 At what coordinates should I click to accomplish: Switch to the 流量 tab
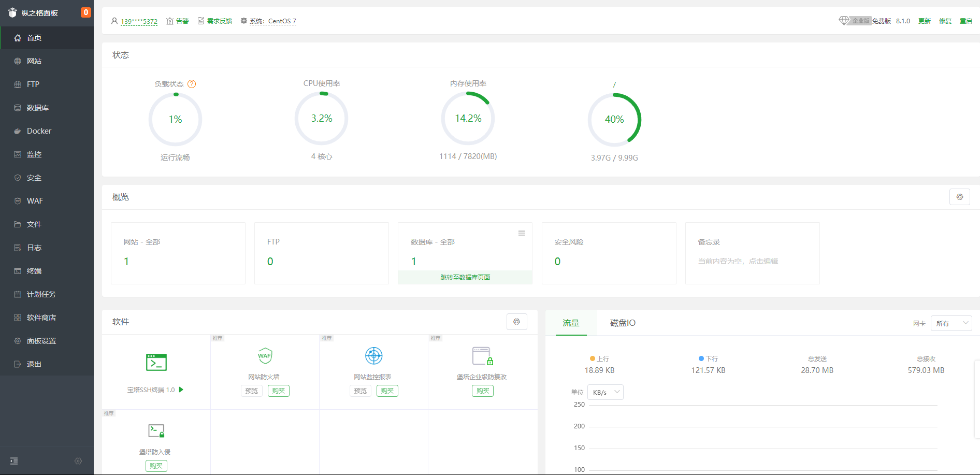point(571,323)
